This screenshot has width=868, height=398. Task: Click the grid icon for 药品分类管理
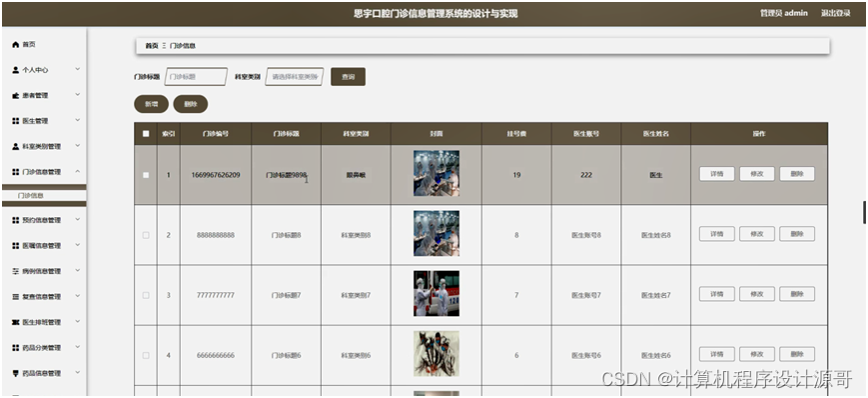(x=16, y=348)
